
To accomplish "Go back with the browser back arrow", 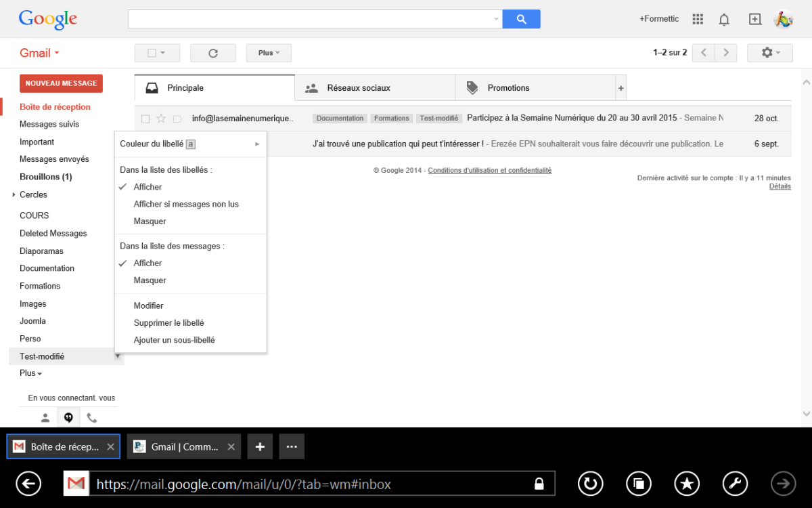I will click(x=28, y=484).
